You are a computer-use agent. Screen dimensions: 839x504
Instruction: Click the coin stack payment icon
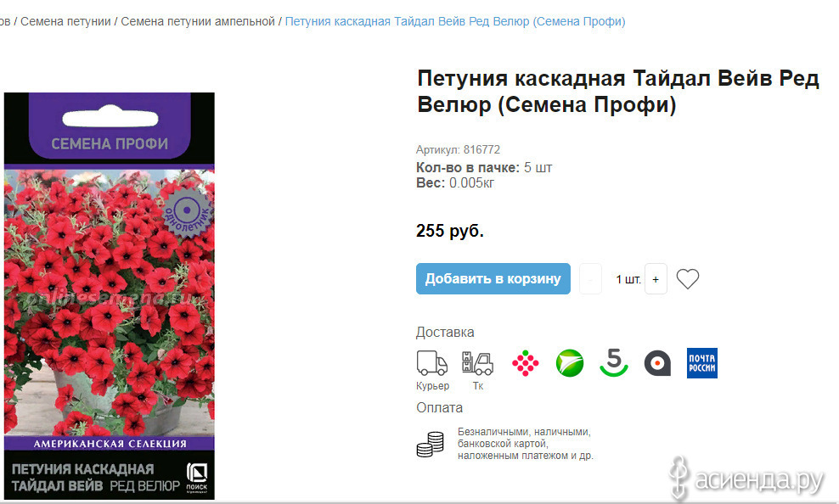click(x=431, y=445)
